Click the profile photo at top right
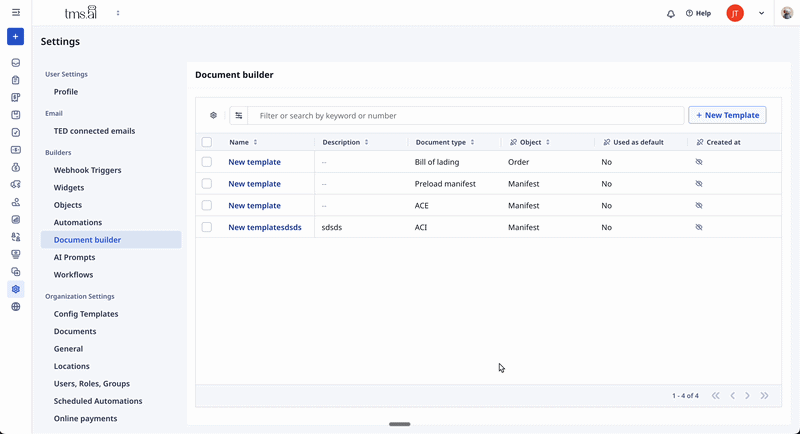Screen dimensions: 800x434 788,13
